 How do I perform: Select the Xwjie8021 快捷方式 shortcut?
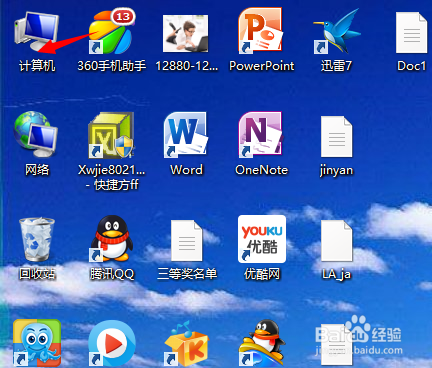click(x=111, y=135)
